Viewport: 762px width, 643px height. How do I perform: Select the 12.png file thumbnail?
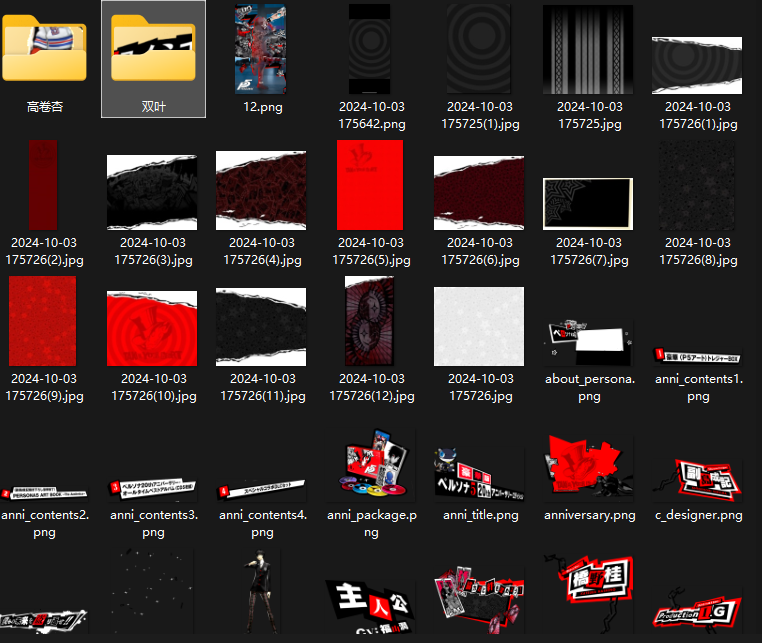(x=262, y=50)
